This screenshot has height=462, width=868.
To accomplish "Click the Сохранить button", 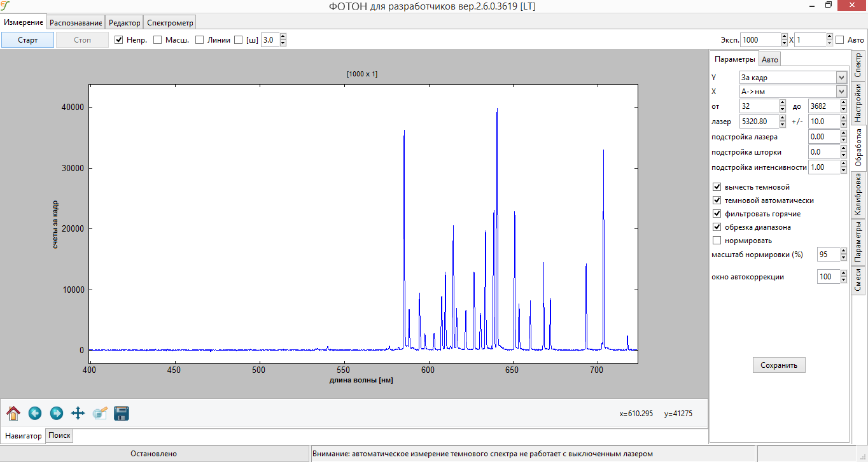I will click(x=779, y=365).
